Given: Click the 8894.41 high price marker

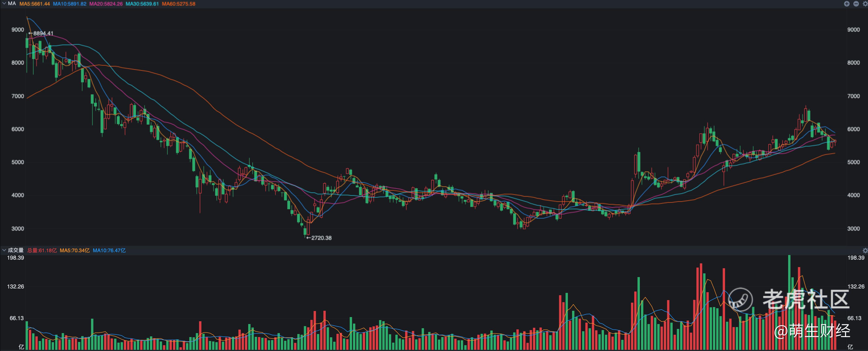Looking at the screenshot, I should click(x=41, y=33).
